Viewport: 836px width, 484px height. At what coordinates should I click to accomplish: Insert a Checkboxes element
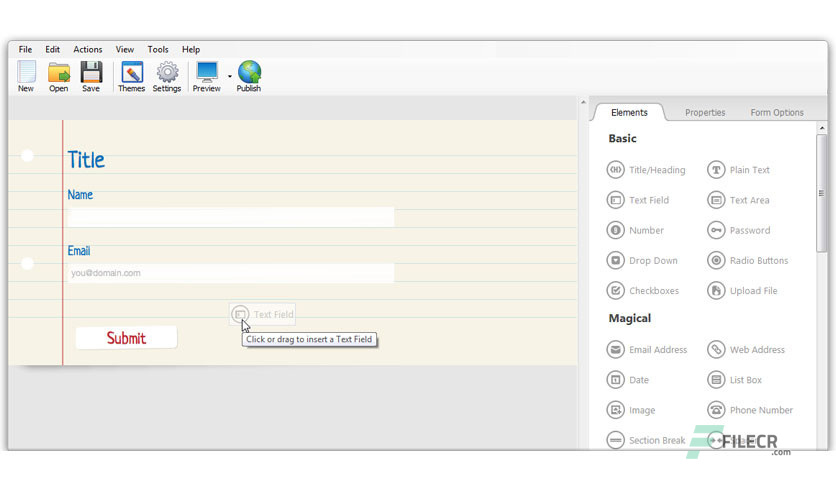(643, 291)
